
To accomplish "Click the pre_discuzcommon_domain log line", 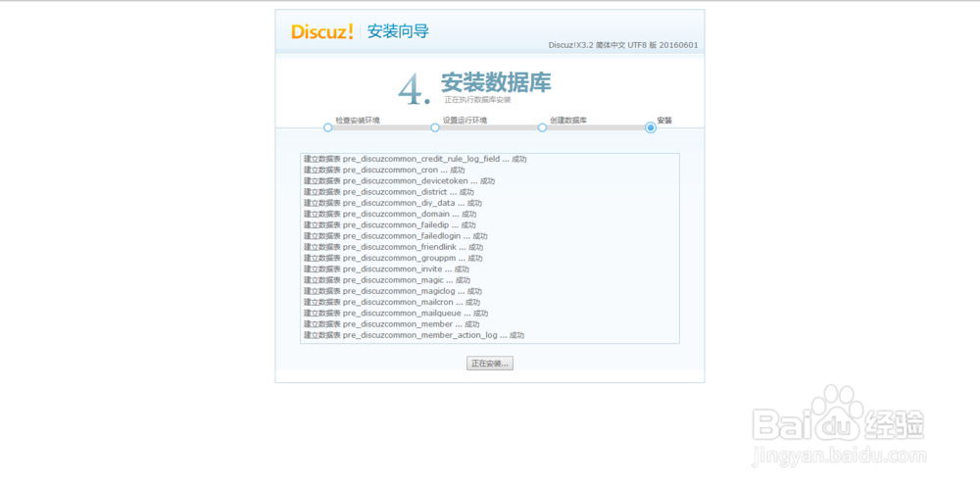I will [x=391, y=214].
